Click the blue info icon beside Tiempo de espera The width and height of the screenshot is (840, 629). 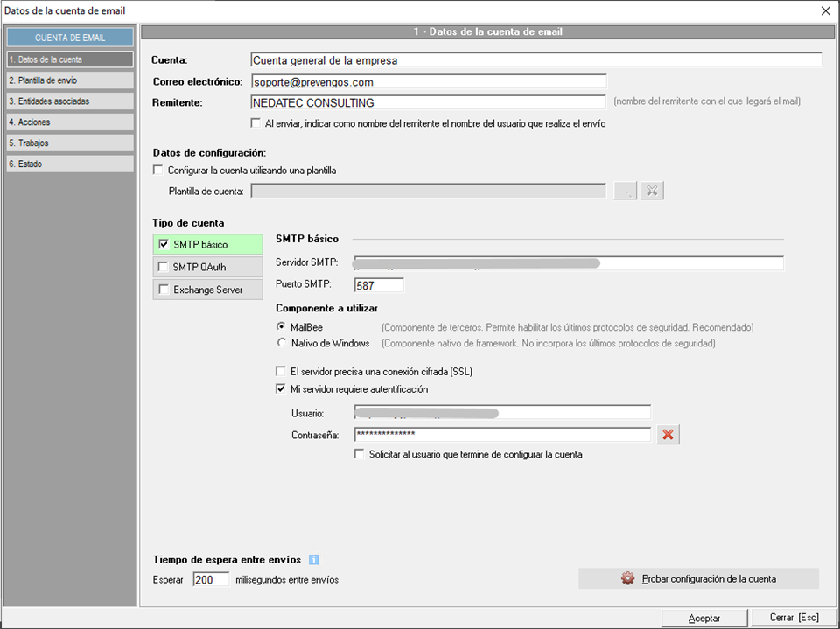point(314,560)
